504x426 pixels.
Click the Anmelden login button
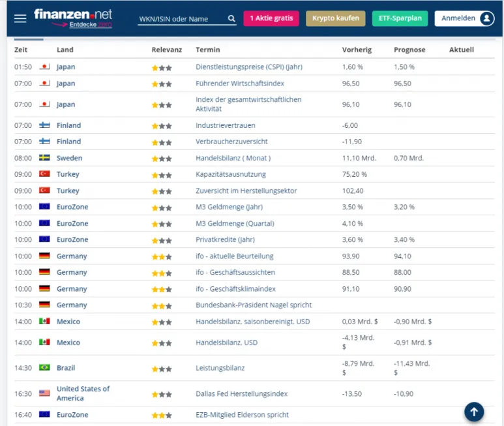pos(464,18)
